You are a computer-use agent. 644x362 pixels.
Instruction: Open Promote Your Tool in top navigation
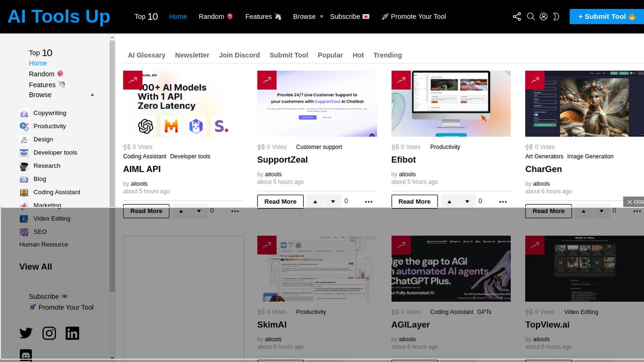click(x=414, y=17)
